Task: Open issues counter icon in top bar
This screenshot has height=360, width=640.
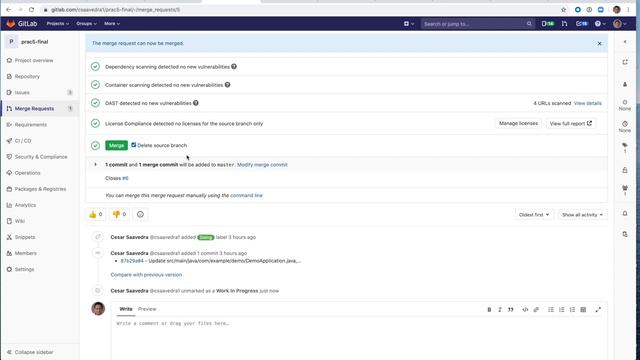Action: (548, 24)
